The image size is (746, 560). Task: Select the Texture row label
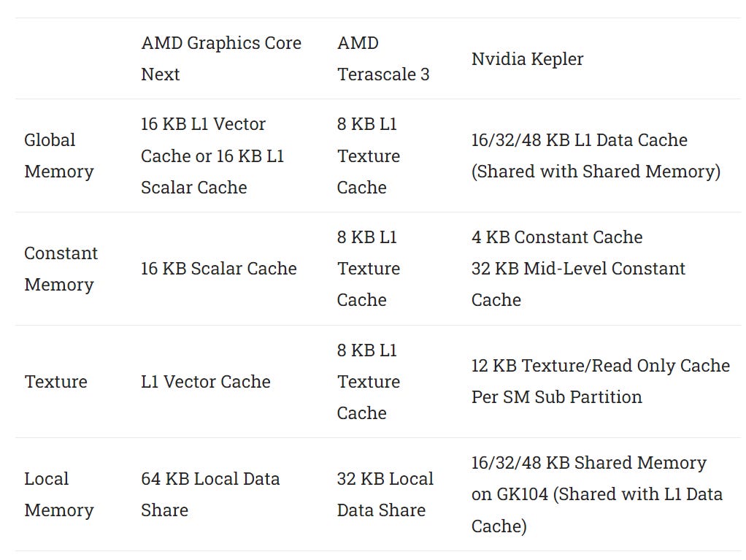click(55, 382)
